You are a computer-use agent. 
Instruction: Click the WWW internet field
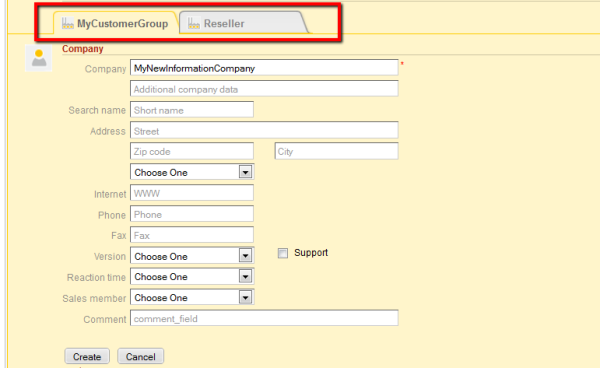pyautogui.click(x=192, y=193)
